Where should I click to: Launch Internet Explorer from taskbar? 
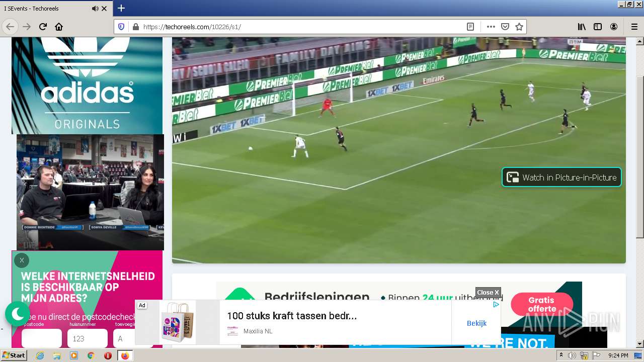(x=40, y=355)
